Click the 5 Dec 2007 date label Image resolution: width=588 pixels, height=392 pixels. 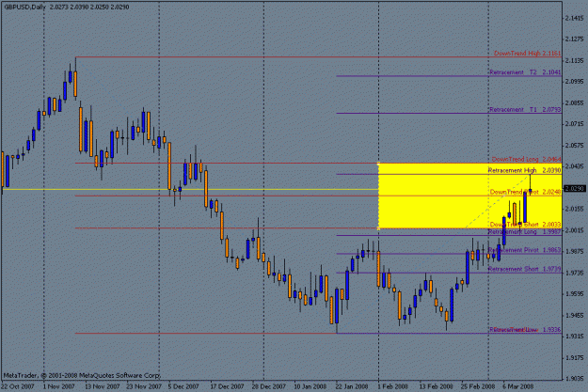pos(183,386)
